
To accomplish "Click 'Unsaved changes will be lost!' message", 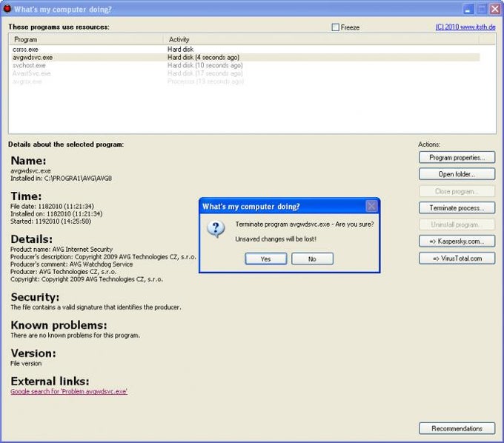I will [276, 239].
